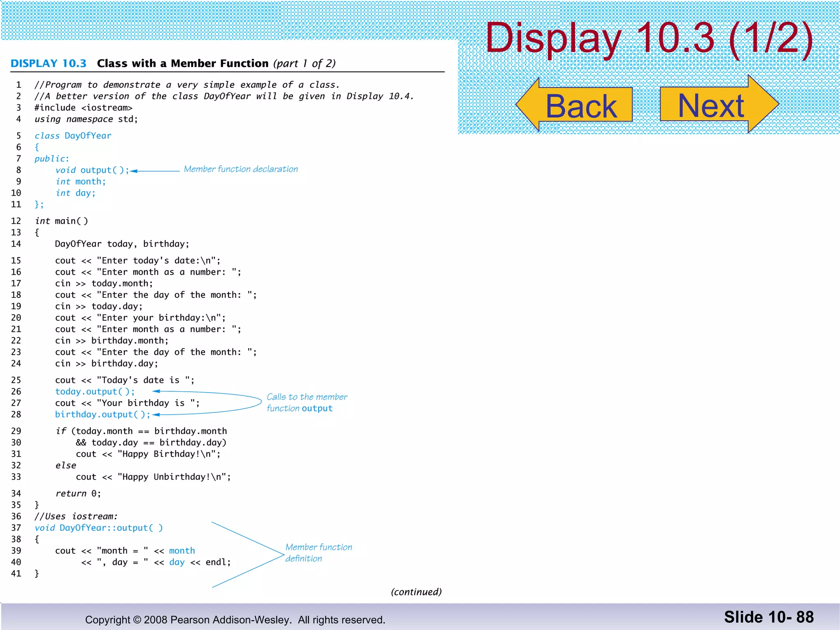Screen dimensions: 840x630
Task: Click the first comment line about simple class
Action: click(187, 85)
